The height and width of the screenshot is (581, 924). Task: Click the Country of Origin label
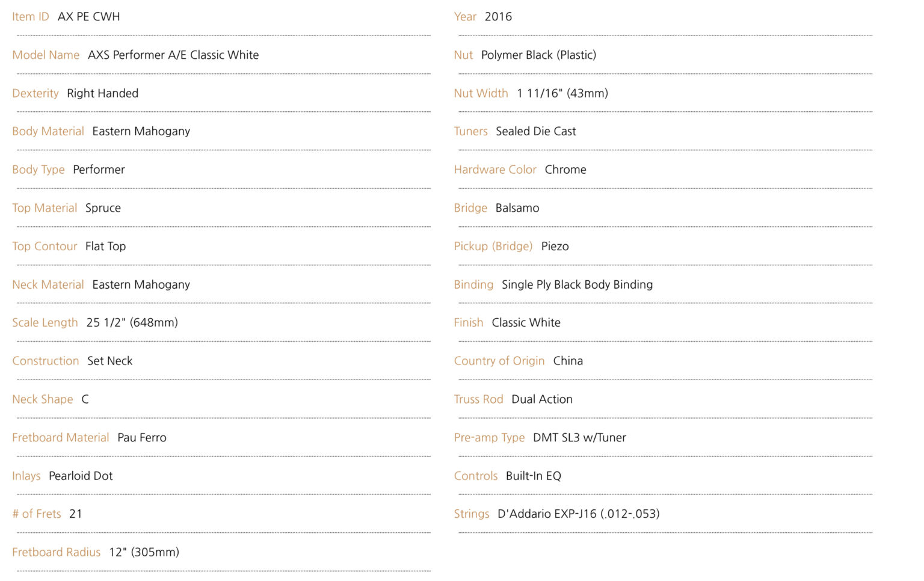coord(499,361)
